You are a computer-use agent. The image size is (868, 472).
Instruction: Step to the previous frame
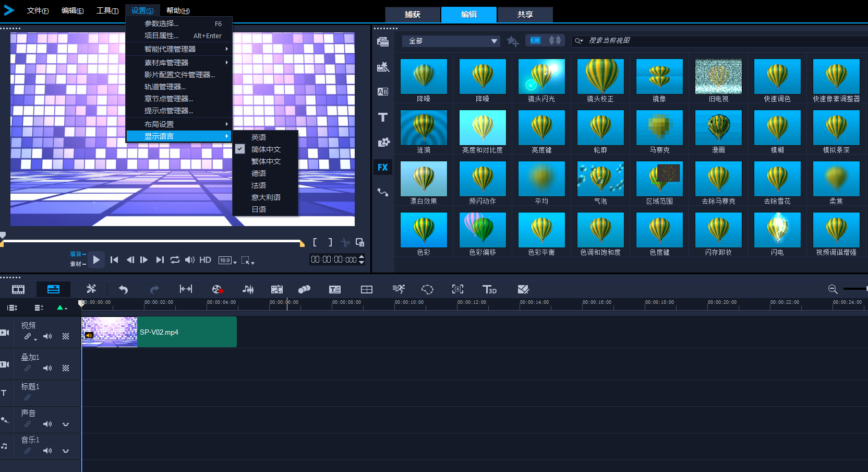coord(130,260)
